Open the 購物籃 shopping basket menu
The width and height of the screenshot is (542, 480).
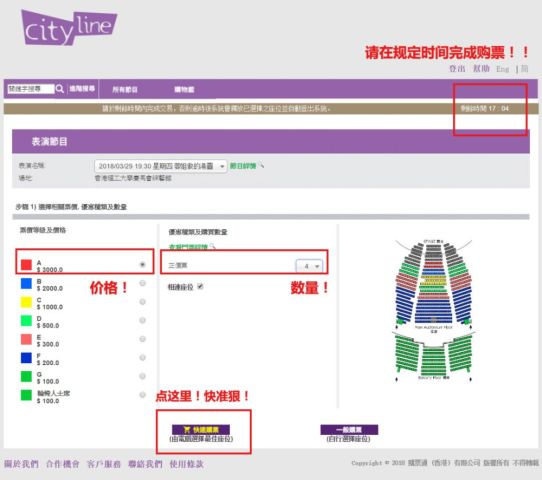click(184, 90)
